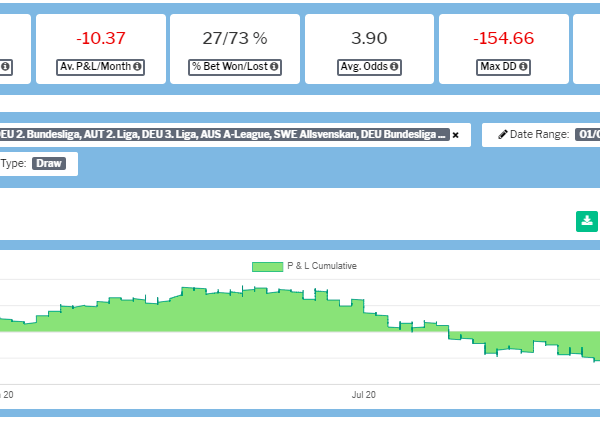Remove the leagues filter with the X
This screenshot has height=424, width=600.
pos(455,135)
